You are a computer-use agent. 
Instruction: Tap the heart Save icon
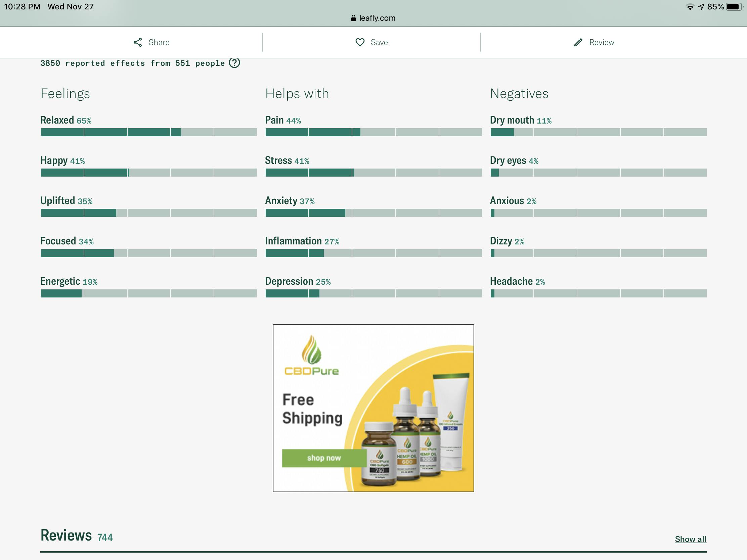pyautogui.click(x=360, y=42)
